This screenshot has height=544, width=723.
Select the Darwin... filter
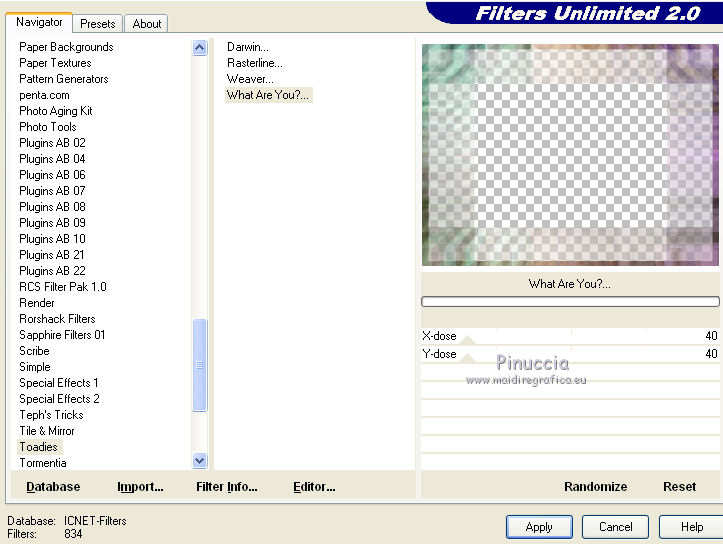[248, 47]
